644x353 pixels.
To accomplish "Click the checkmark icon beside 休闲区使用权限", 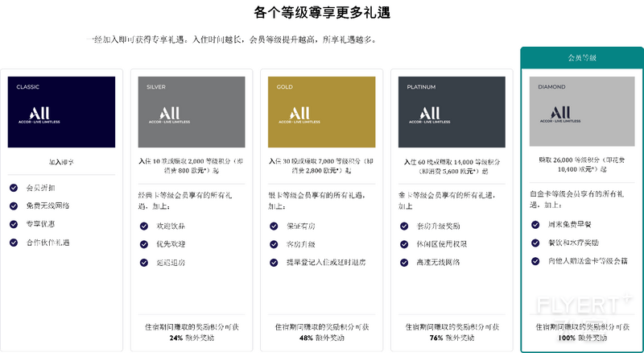I will 404,244.
